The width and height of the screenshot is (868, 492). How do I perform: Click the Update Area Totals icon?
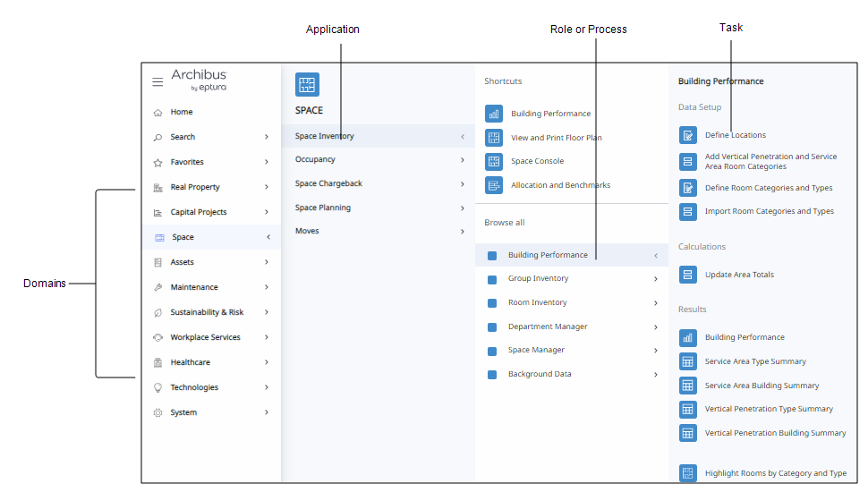click(687, 275)
